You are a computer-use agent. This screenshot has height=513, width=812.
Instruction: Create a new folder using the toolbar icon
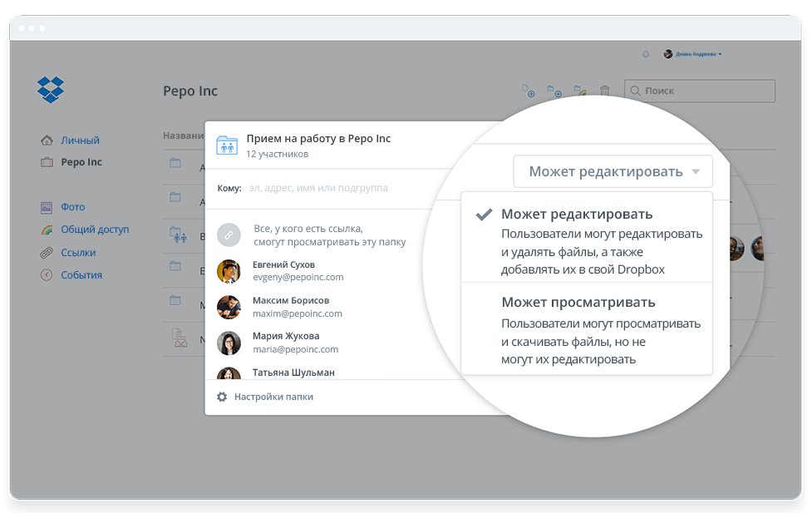click(552, 90)
